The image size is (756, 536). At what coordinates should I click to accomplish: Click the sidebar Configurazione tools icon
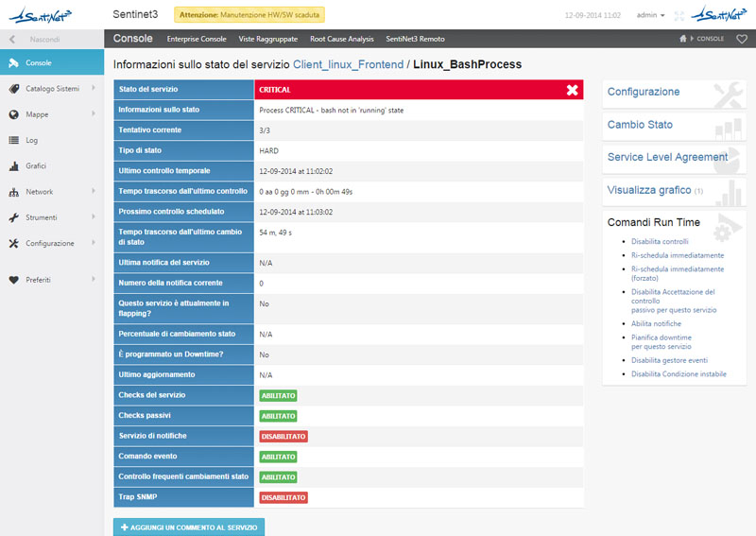pos(14,243)
